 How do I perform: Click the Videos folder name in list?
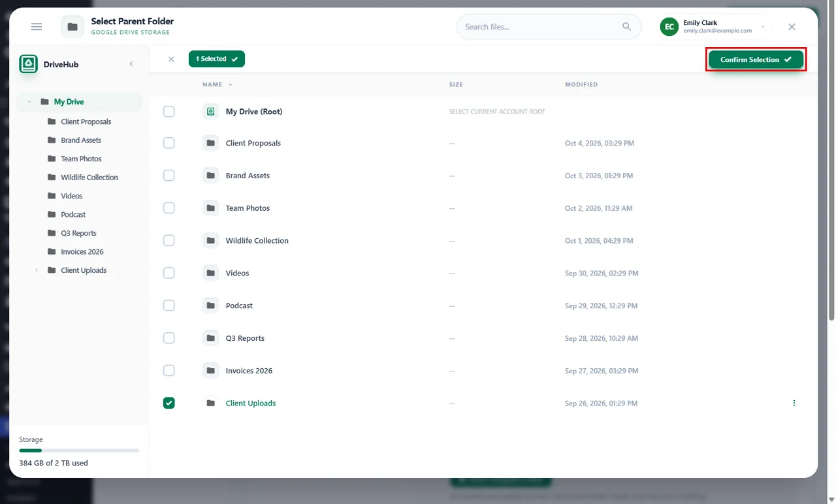238,274
